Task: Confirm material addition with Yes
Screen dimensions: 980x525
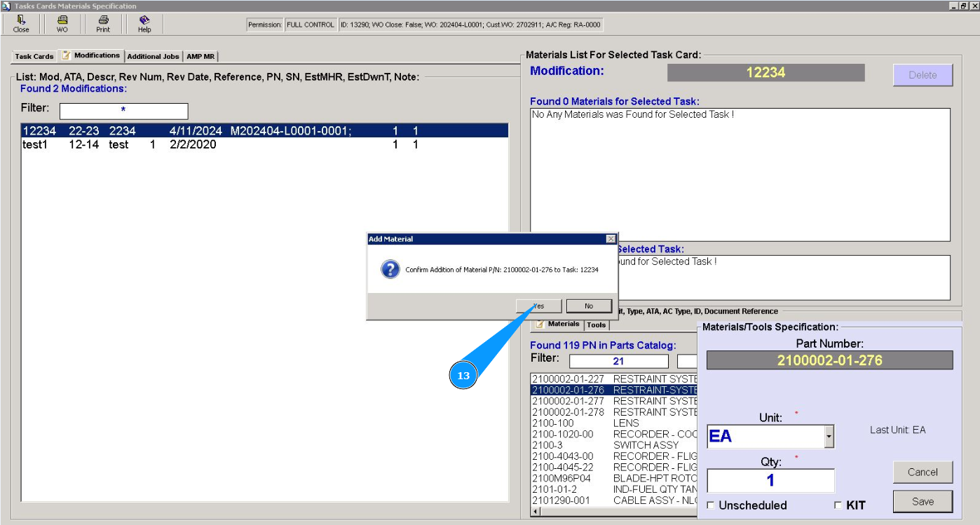Action: 538,306
